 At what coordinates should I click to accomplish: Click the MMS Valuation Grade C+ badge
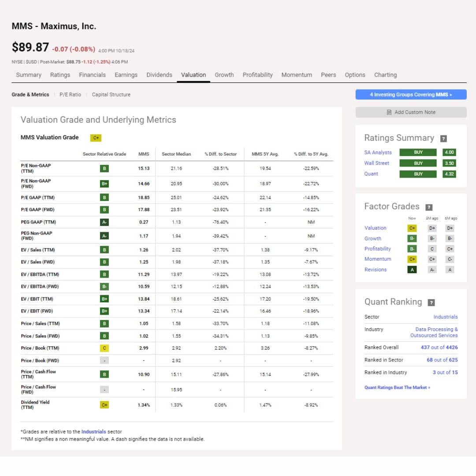(x=96, y=138)
